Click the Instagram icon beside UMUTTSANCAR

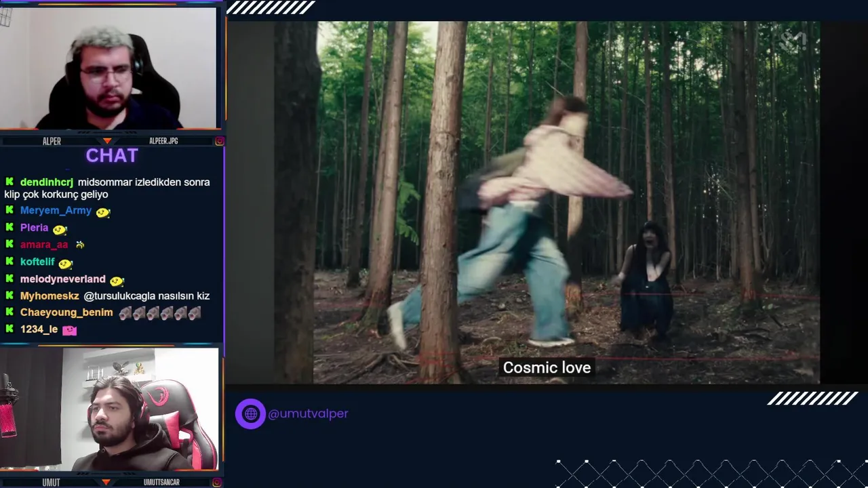(x=217, y=482)
